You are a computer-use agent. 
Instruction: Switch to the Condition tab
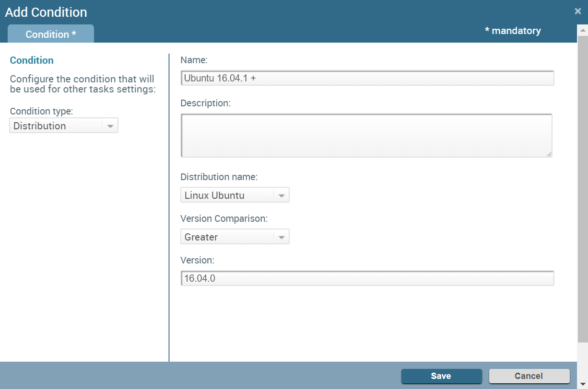(x=51, y=34)
